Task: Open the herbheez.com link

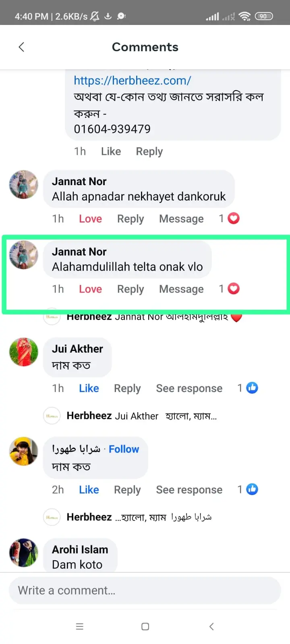Action: pyautogui.click(x=132, y=80)
